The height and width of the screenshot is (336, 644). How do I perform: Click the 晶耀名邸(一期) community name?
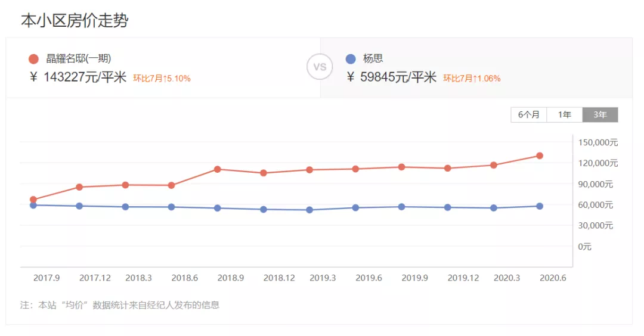[x=79, y=58]
